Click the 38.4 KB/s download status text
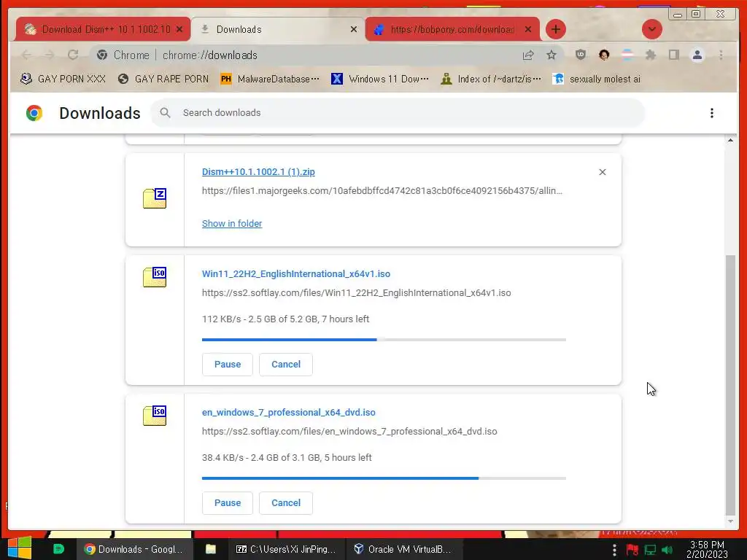Screen dimensions: 747x560 (x=287, y=458)
